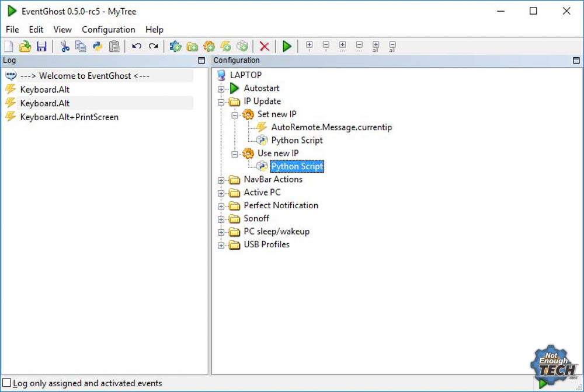
Task: Open the View menu
Action: coord(62,29)
